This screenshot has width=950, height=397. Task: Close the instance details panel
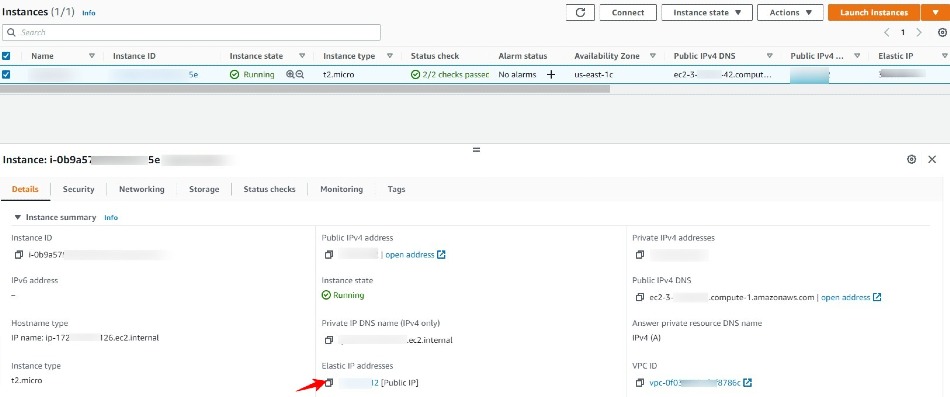(932, 159)
